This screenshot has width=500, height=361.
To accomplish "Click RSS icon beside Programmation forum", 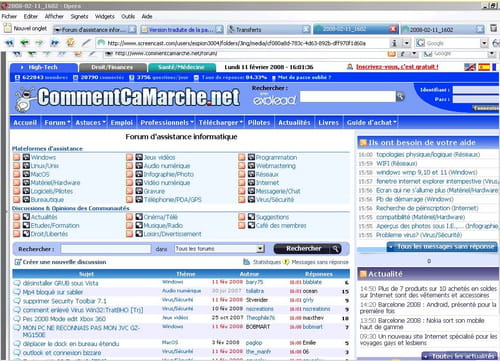I will tap(242, 157).
